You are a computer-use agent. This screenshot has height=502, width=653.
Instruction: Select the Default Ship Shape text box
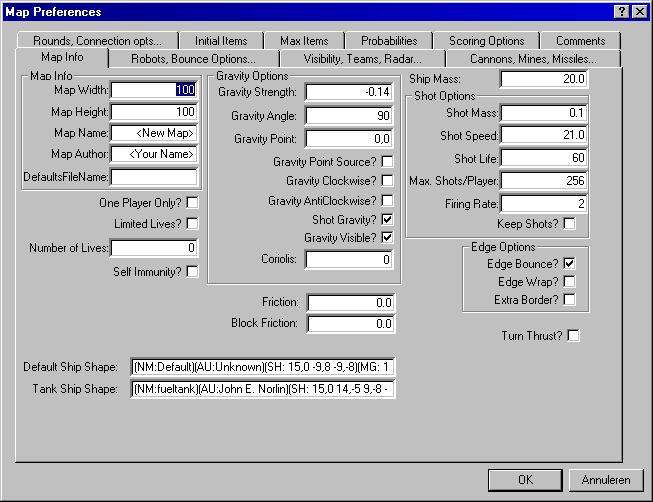coord(264,367)
